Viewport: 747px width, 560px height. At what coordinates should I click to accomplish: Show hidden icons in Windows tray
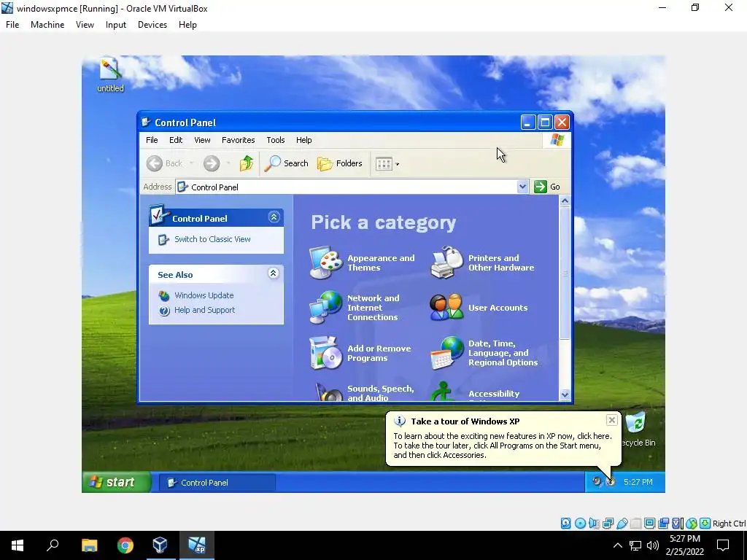[x=617, y=545]
